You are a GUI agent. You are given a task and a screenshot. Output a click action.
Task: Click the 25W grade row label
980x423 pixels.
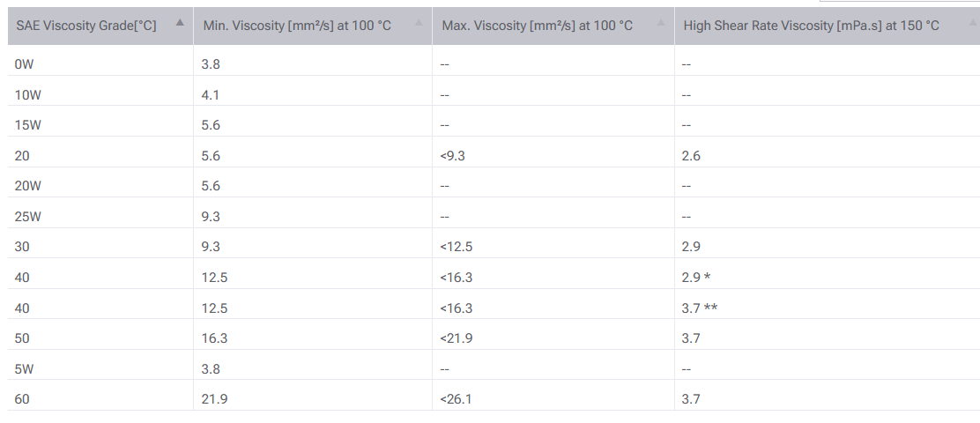[28, 216]
